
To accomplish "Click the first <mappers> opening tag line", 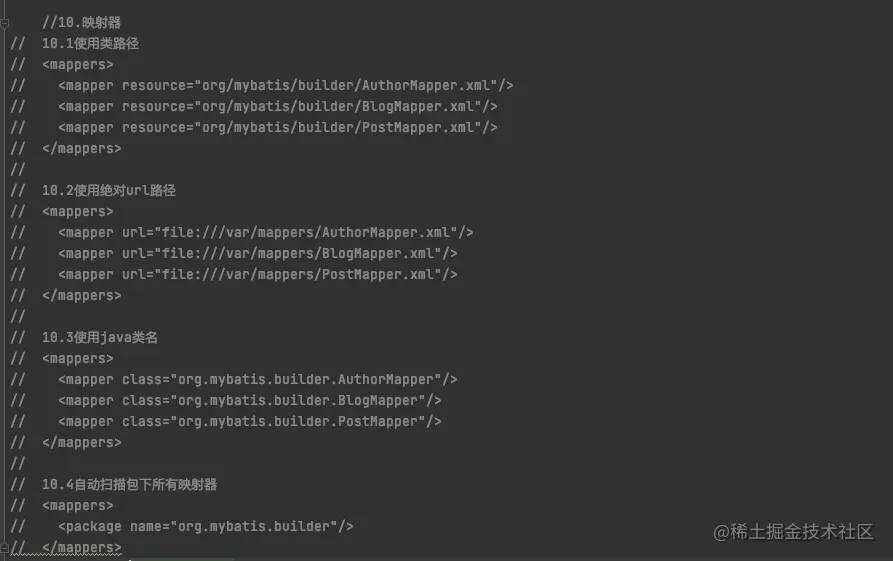I will tap(77, 65).
